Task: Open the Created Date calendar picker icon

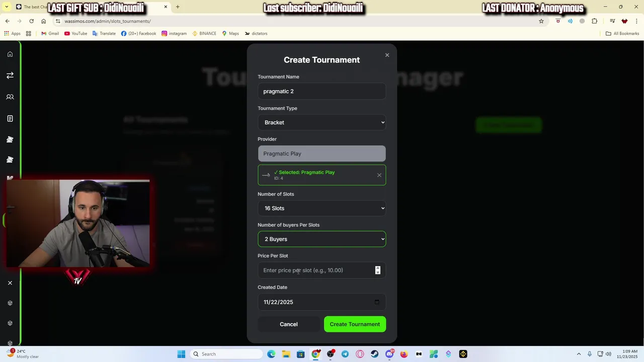Action: click(x=377, y=302)
